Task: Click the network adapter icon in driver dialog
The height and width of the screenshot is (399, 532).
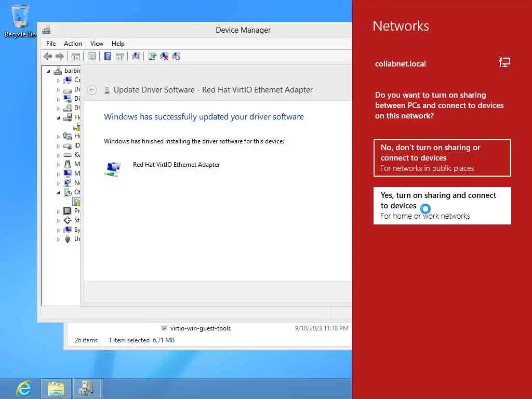Action: pyautogui.click(x=112, y=169)
